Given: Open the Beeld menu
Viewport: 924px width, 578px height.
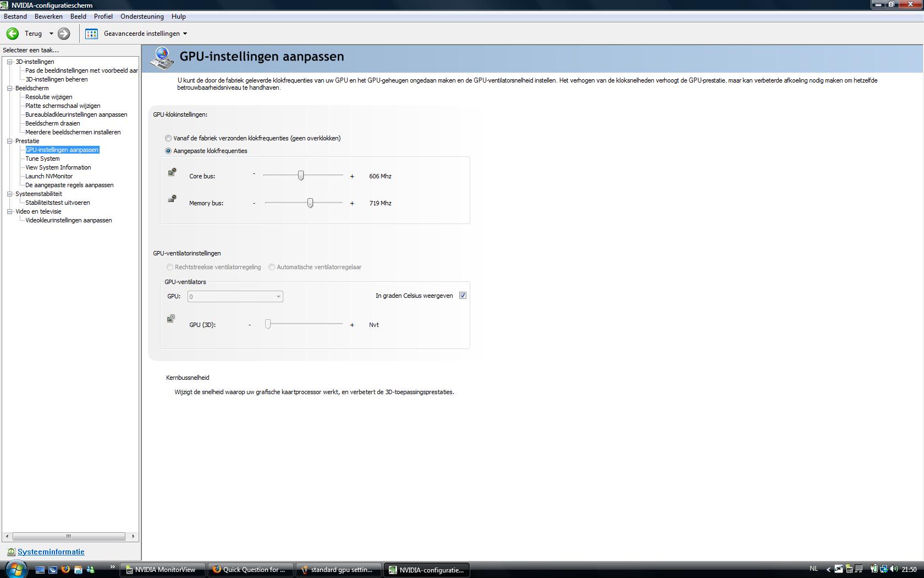Looking at the screenshot, I should pyautogui.click(x=78, y=17).
